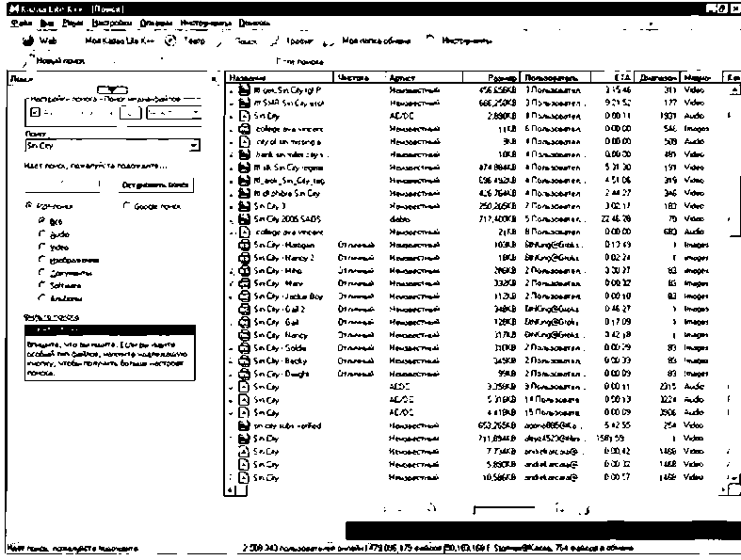Click image icon of 'Sin City - Soldie'
Viewport: 741px width, 560px height.
[x=244, y=348]
